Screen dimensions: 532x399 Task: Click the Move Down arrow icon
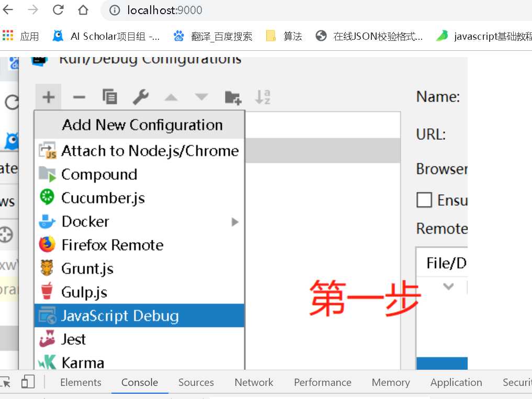[x=201, y=97]
